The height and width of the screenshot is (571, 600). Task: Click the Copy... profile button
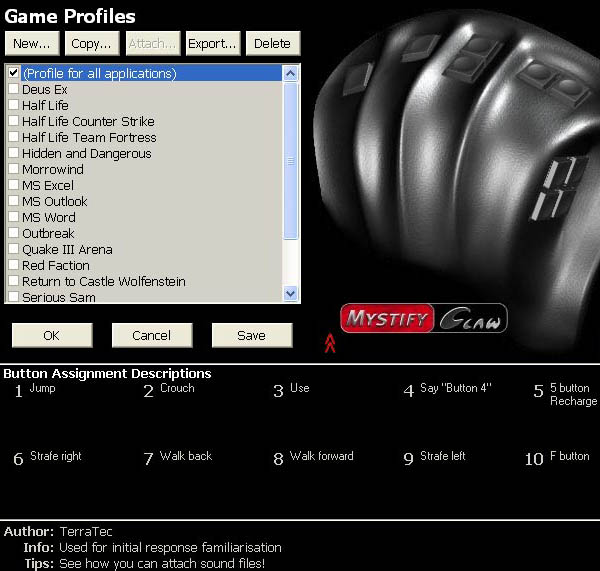pyautogui.click(x=92, y=44)
